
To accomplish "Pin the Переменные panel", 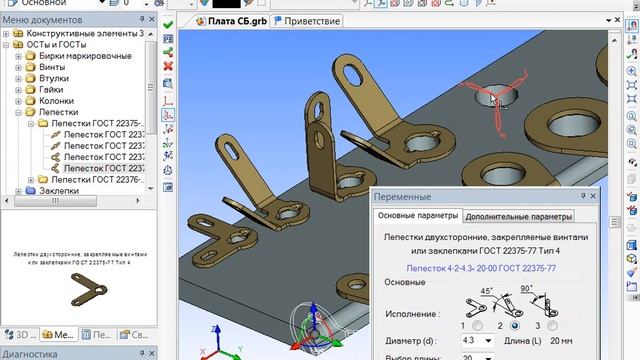I will [x=583, y=196].
